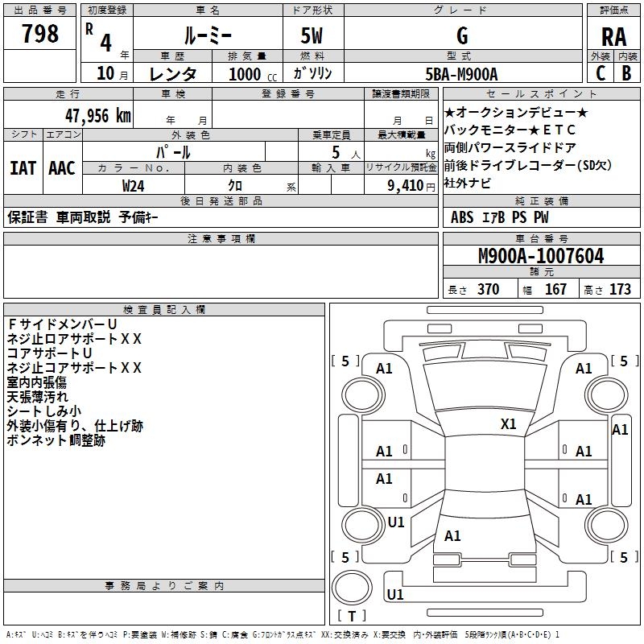This screenshot has height=644, width=644.
Task: Click inspector note FサイドメンバーU
Action: point(62,324)
